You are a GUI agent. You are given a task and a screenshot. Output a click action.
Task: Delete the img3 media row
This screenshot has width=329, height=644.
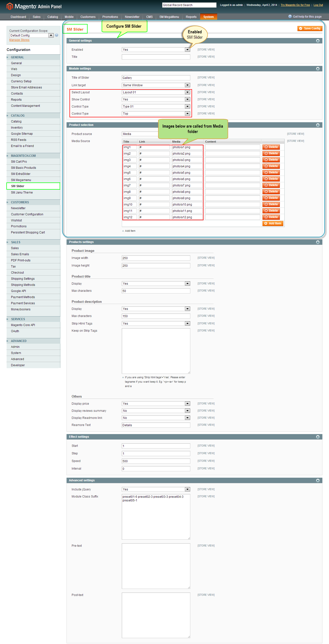tap(271, 160)
